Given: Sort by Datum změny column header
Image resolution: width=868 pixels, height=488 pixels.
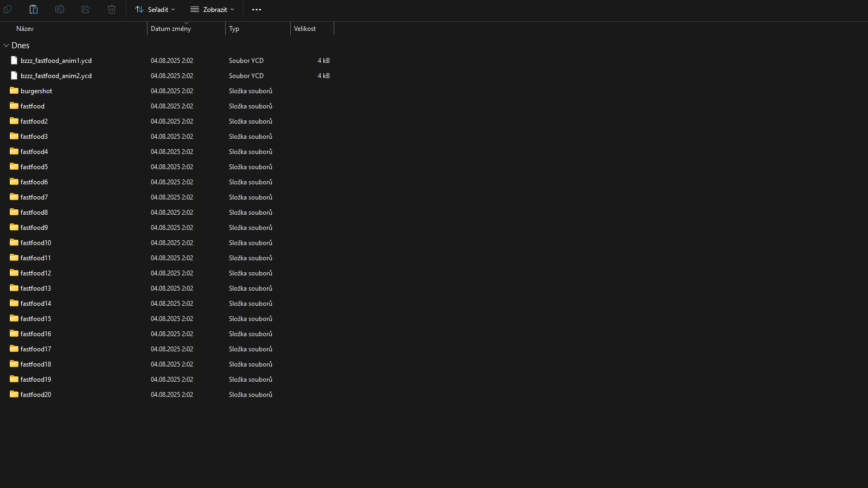Looking at the screenshot, I should 171,29.
